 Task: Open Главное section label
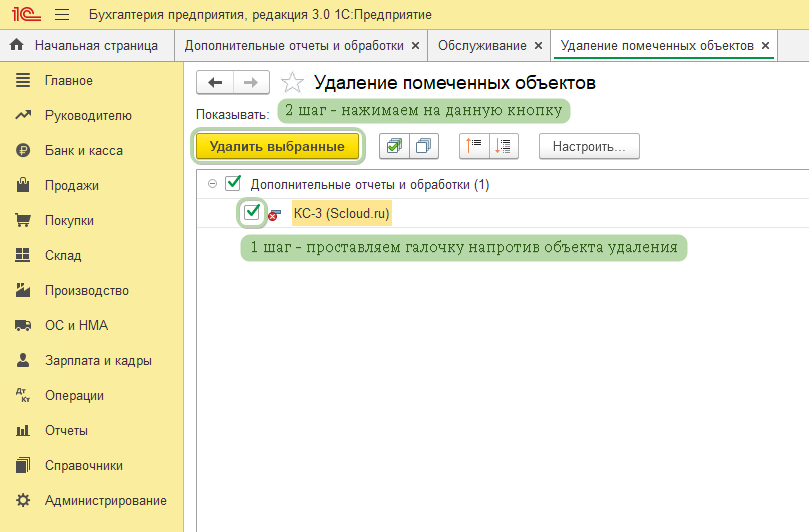tap(69, 80)
